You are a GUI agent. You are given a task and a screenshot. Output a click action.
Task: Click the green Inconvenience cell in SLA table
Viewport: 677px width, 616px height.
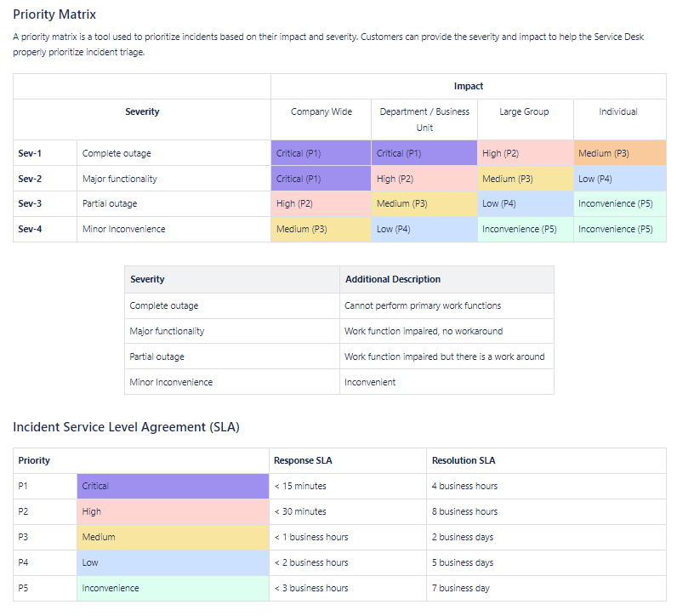[x=173, y=588]
